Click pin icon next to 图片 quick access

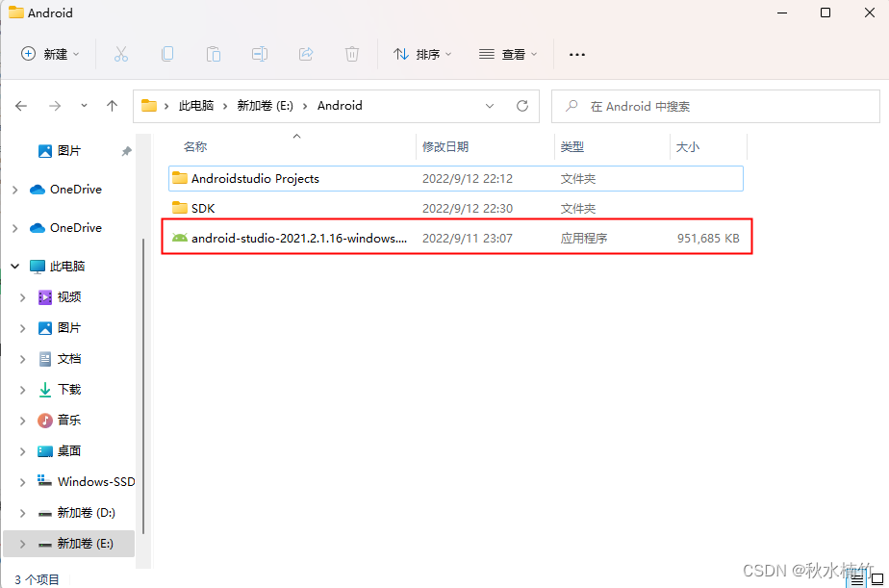tap(126, 151)
